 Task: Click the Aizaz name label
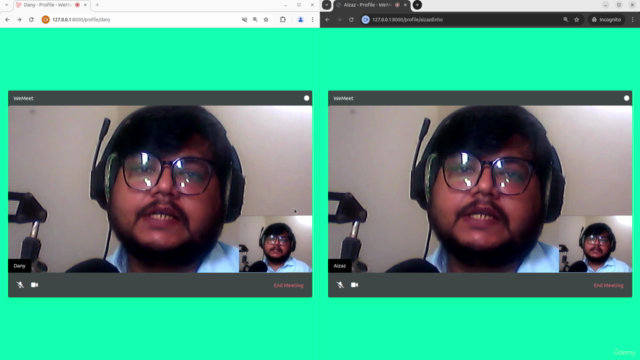(340, 266)
